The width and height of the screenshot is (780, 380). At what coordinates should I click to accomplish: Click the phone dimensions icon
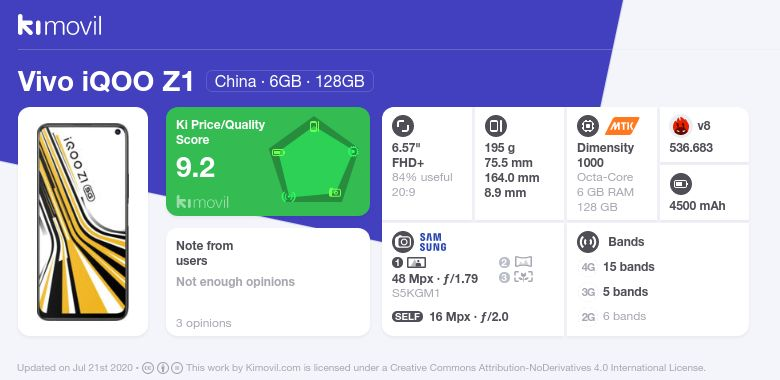pyautogui.click(x=495, y=126)
